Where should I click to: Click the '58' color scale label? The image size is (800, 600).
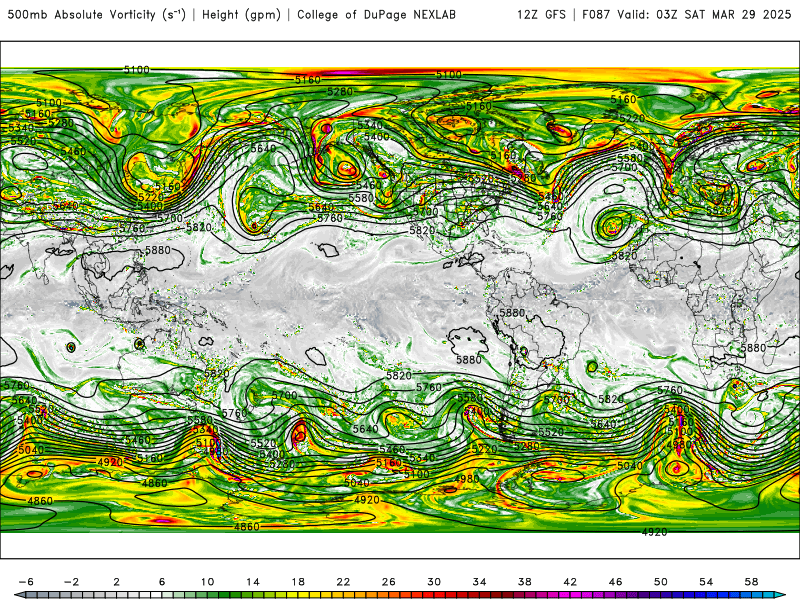coord(752,582)
